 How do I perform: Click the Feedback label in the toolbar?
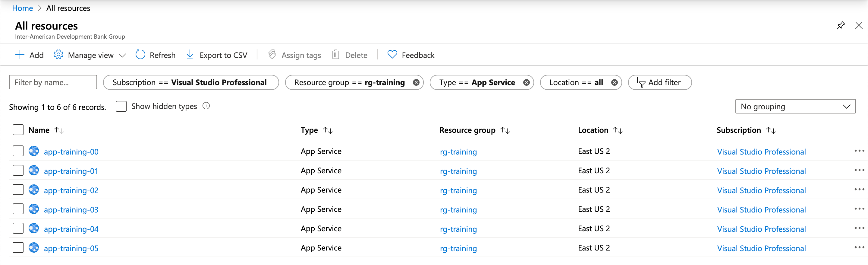pos(418,55)
